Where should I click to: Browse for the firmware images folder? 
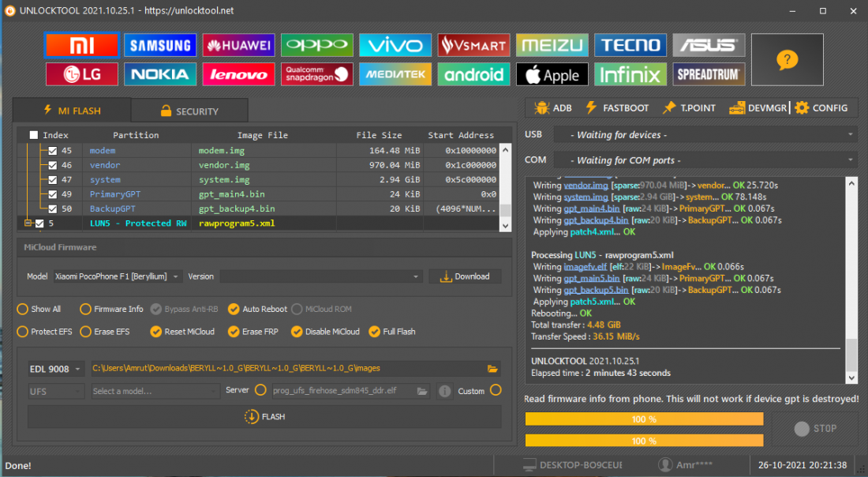click(492, 369)
